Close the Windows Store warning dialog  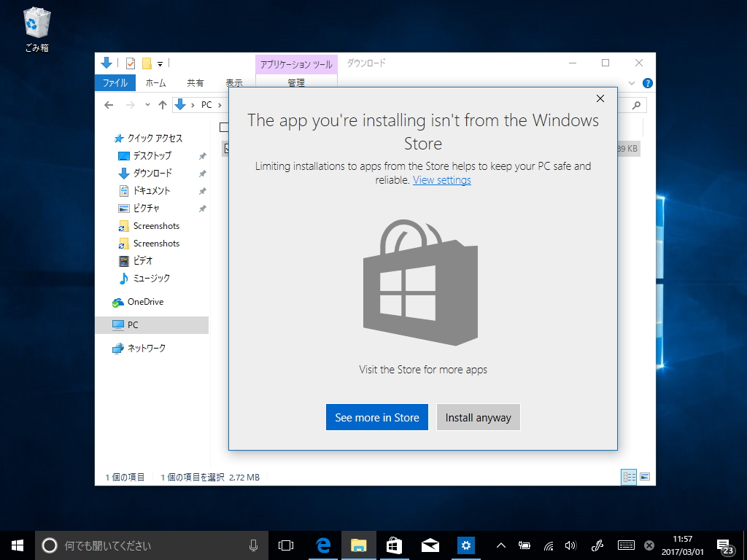(600, 98)
